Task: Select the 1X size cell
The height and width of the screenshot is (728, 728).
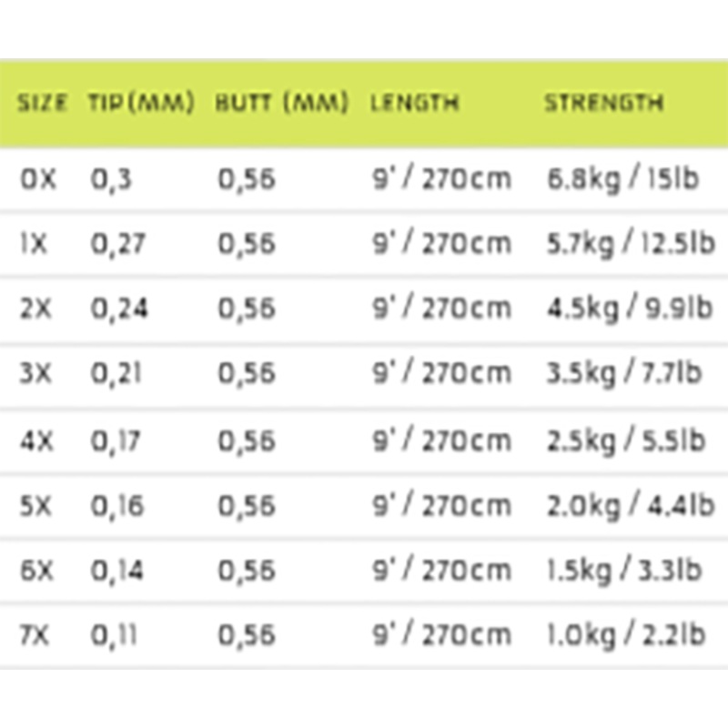Action: click(37, 243)
